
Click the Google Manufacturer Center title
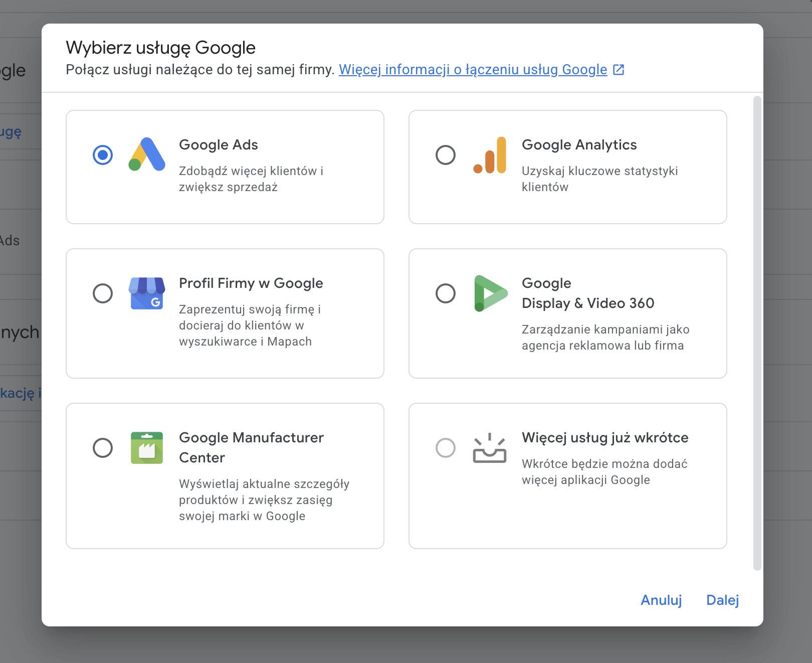pos(251,448)
